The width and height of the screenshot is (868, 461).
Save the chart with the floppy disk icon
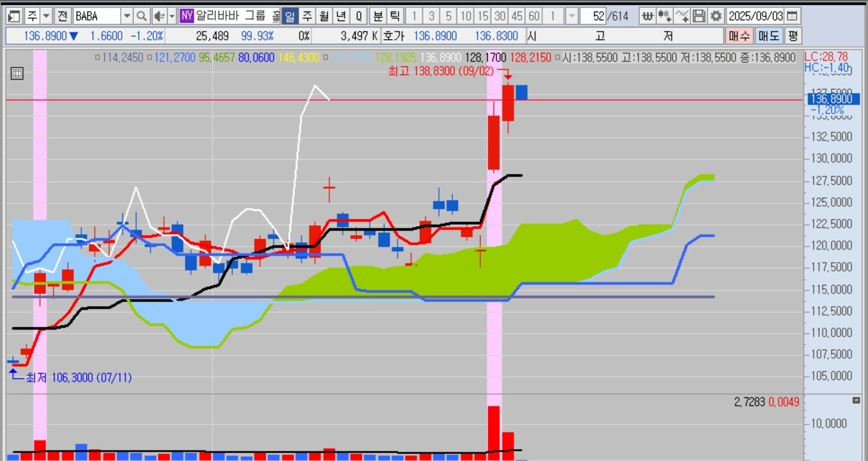pyautogui.click(x=698, y=16)
